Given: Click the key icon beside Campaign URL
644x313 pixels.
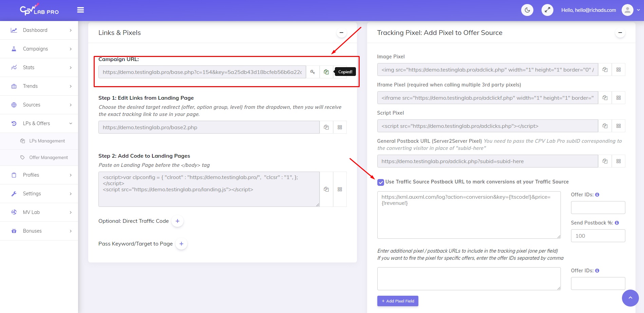Looking at the screenshot, I should [312, 72].
